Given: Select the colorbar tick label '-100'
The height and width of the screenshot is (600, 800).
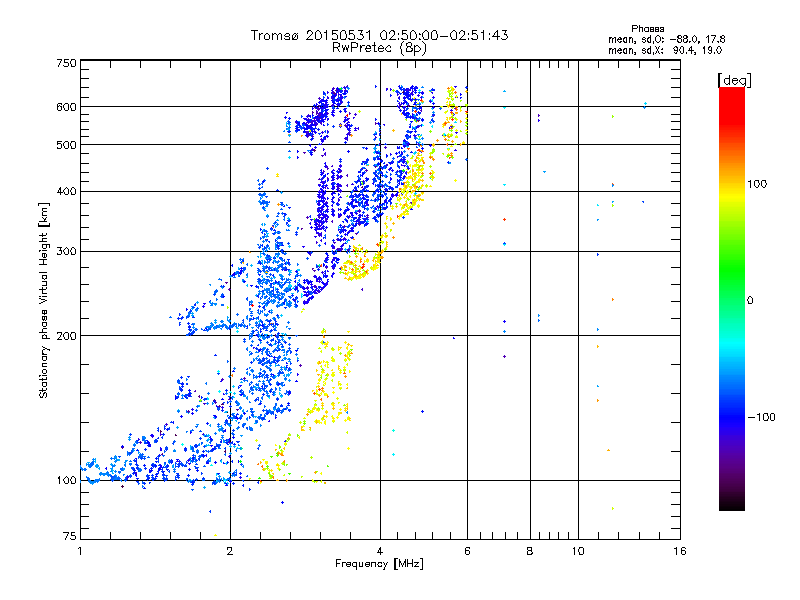Looking at the screenshot, I should click(762, 417).
